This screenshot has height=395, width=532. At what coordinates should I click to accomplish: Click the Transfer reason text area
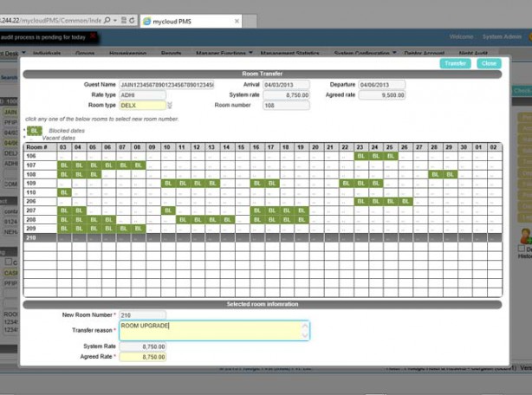214,331
